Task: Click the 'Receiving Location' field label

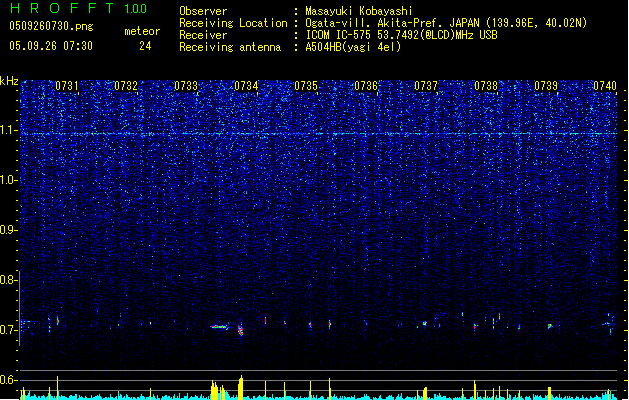Action: pos(233,23)
